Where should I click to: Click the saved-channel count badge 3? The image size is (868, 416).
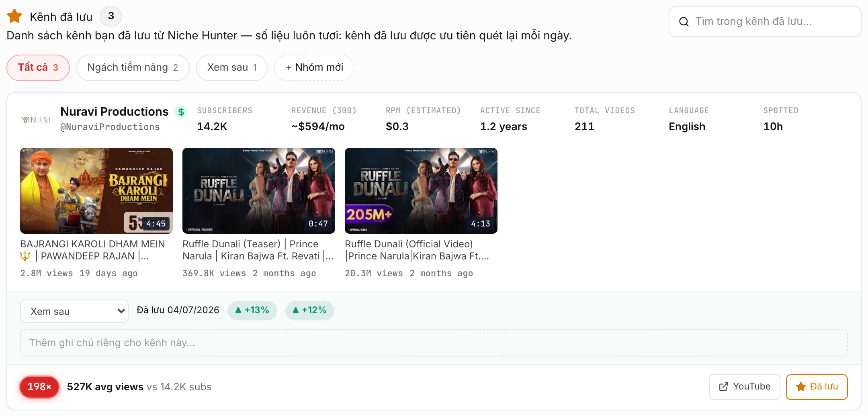(111, 16)
